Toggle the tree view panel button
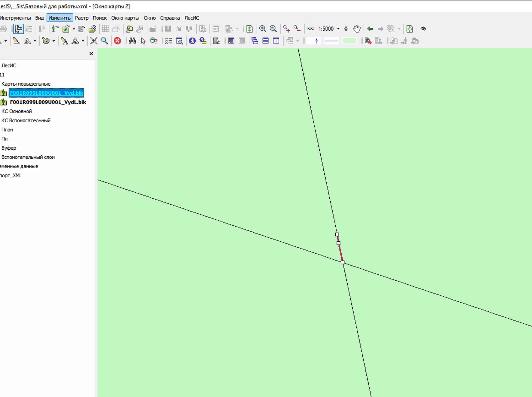This screenshot has width=532, height=397. 18,29
